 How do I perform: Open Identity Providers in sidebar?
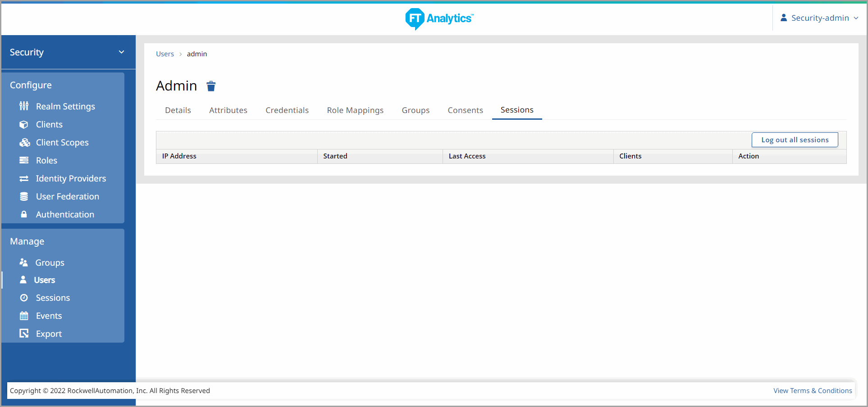coord(71,178)
